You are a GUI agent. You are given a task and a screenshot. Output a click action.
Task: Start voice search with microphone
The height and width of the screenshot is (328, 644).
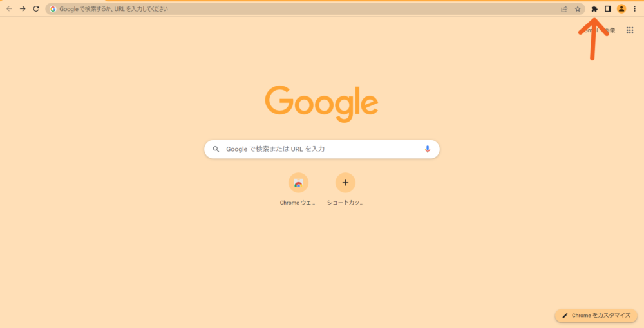click(x=427, y=149)
